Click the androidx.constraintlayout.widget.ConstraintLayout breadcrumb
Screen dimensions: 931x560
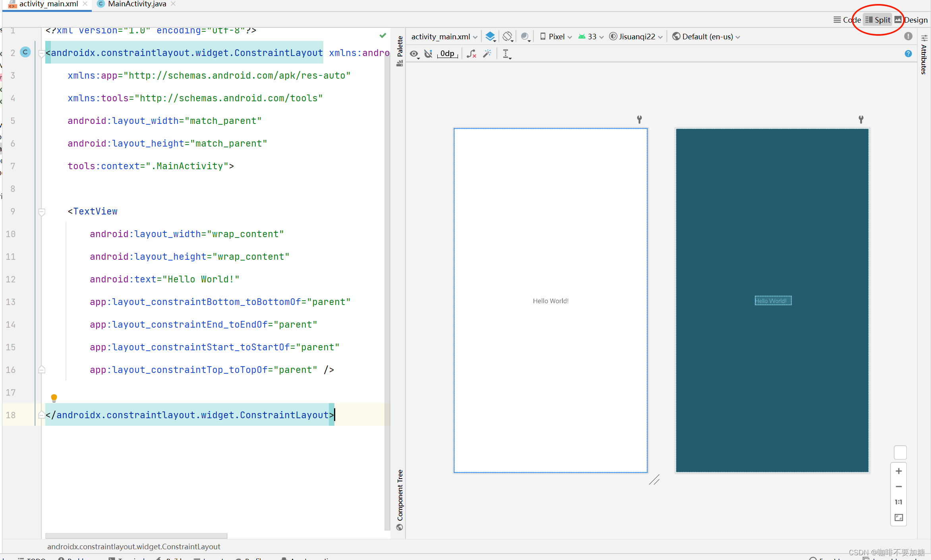coord(133,546)
